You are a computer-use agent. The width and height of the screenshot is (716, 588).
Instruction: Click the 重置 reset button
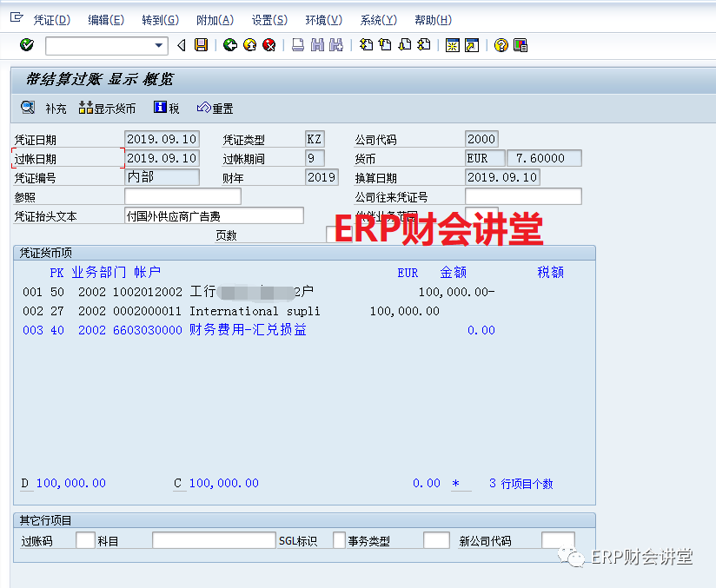215,108
